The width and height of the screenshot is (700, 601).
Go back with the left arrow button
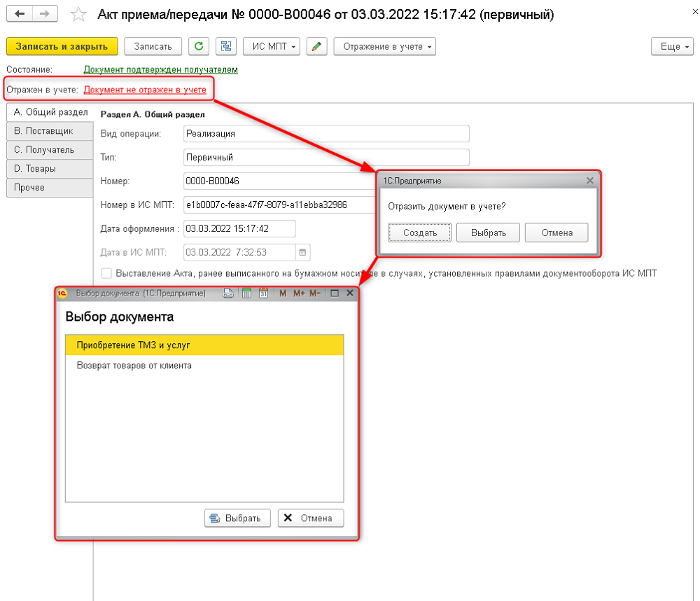[19, 14]
